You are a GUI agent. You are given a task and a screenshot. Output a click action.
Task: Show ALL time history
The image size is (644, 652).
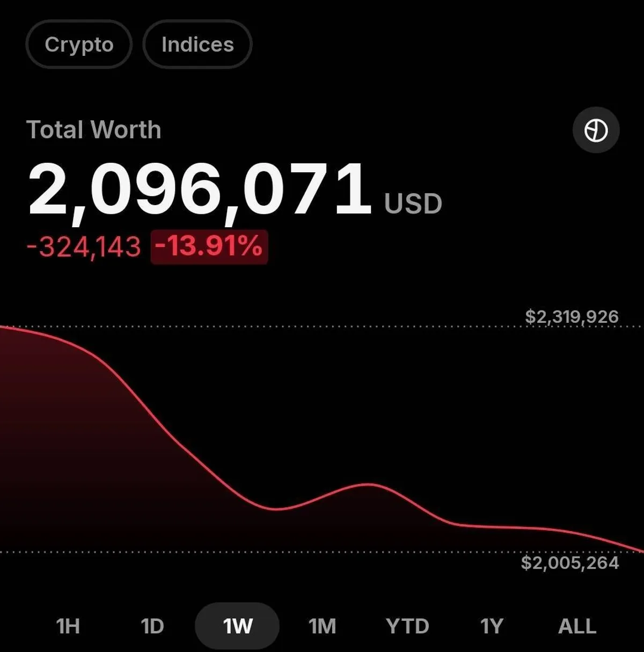577,626
